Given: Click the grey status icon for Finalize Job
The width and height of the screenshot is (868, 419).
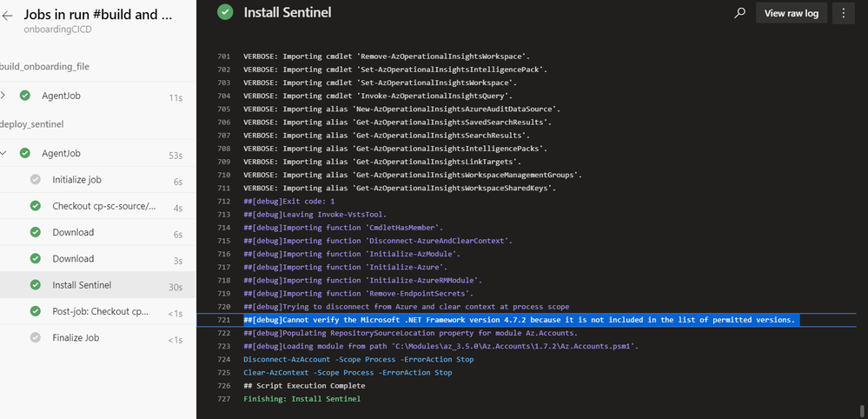Looking at the screenshot, I should tap(36, 337).
